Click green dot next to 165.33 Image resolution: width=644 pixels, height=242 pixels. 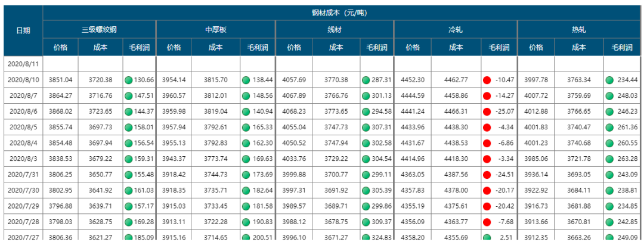pyautogui.click(x=246, y=127)
